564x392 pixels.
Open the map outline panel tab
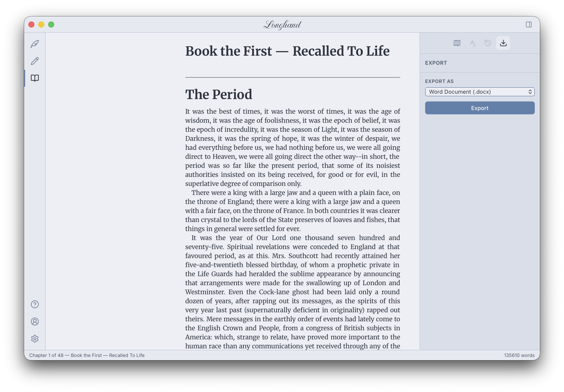pyautogui.click(x=457, y=43)
